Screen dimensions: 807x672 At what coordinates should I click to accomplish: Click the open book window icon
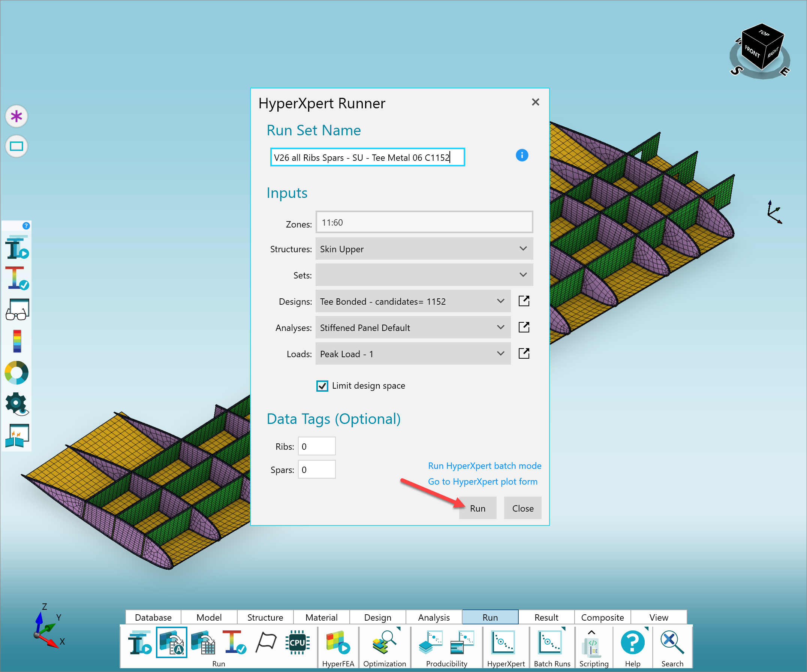pos(17,436)
